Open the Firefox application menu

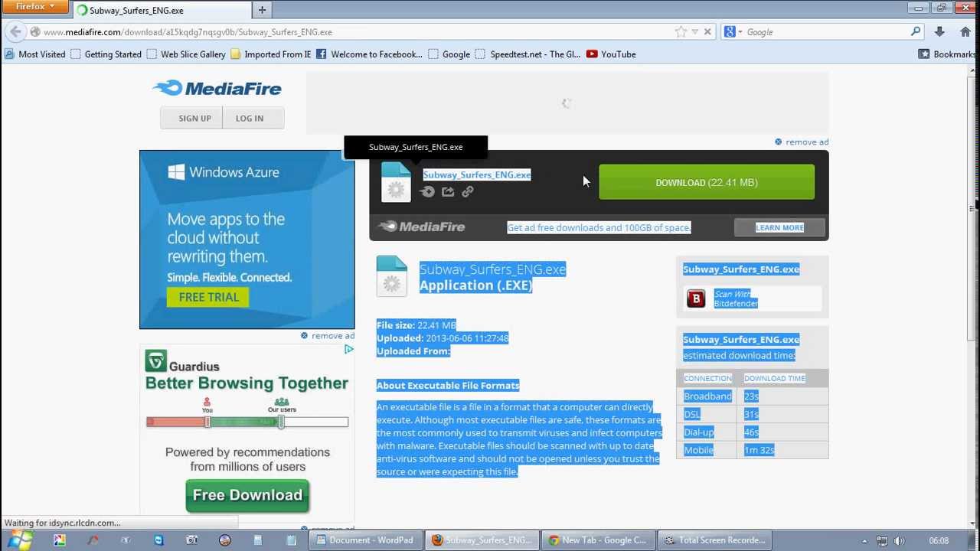[35, 7]
